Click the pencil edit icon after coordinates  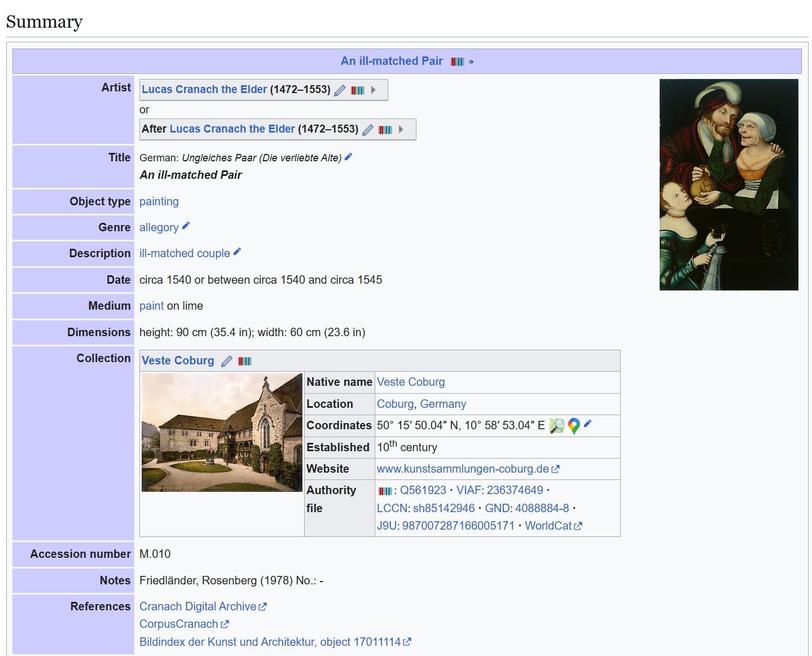pos(587,424)
